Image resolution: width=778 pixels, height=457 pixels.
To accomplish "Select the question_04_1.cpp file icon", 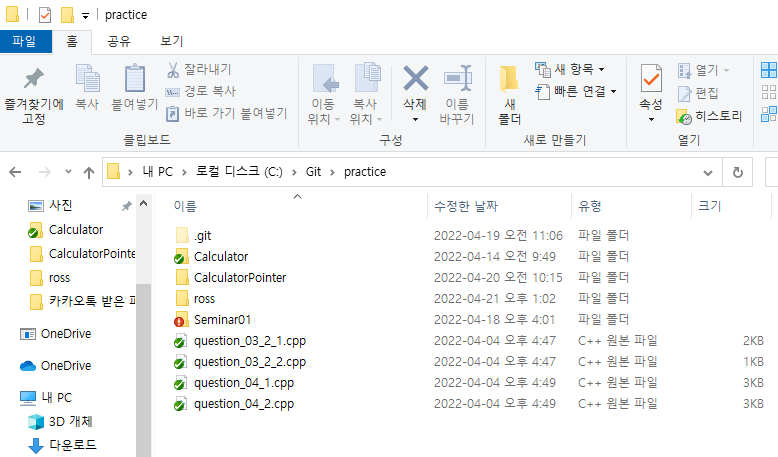I will pos(181,383).
